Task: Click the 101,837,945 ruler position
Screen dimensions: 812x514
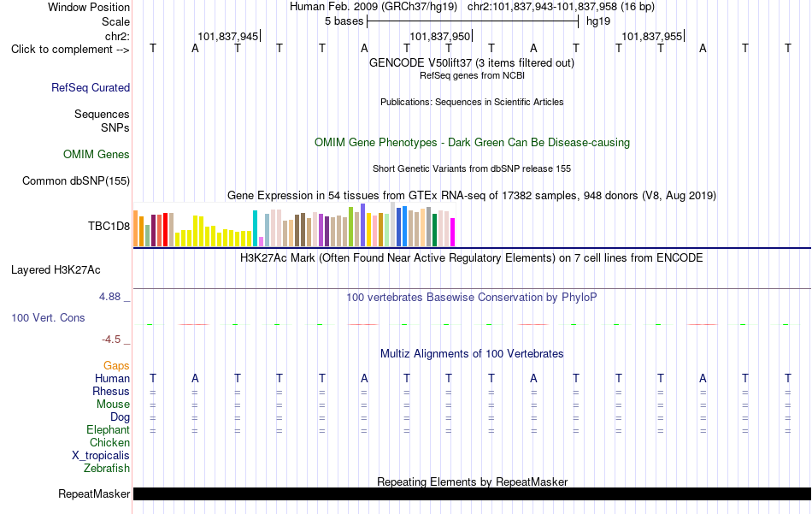Action: (228, 36)
